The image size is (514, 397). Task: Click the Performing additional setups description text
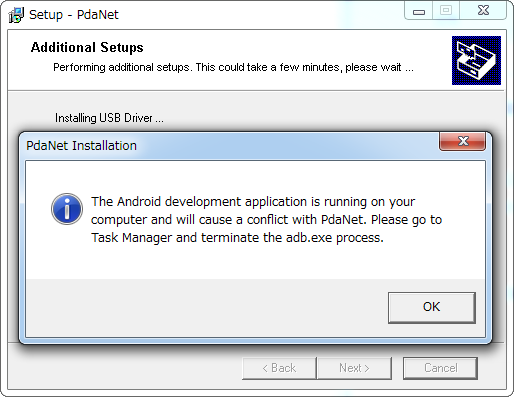click(x=233, y=68)
